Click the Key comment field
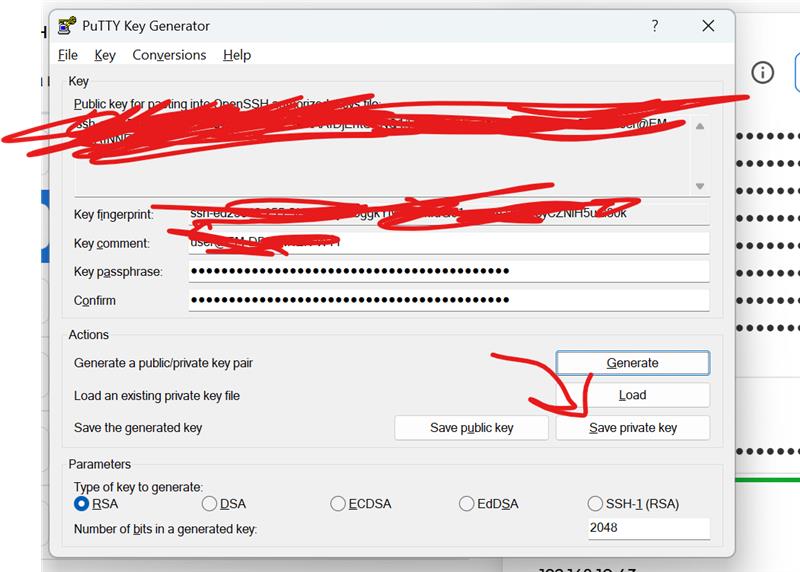This screenshot has height=572, width=800. click(449, 243)
